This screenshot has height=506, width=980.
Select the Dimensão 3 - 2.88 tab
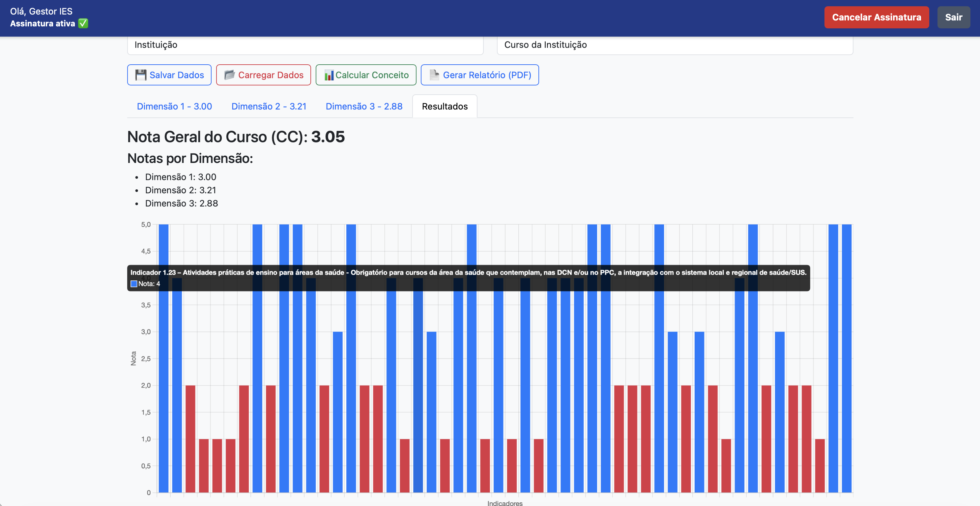pos(364,106)
